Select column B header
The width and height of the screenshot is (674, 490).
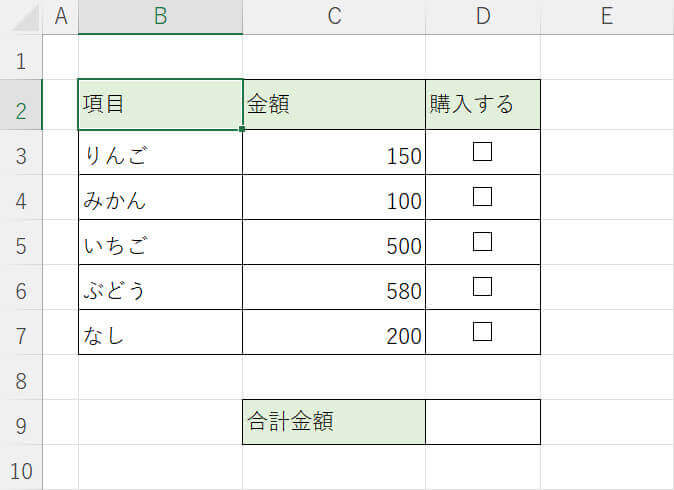point(160,16)
